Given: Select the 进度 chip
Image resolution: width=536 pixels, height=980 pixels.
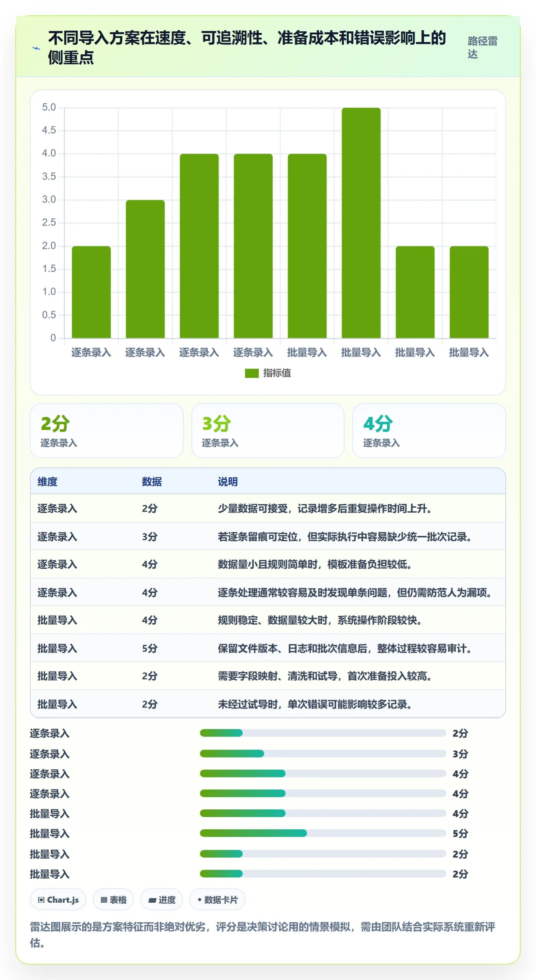Looking at the screenshot, I should (x=162, y=900).
